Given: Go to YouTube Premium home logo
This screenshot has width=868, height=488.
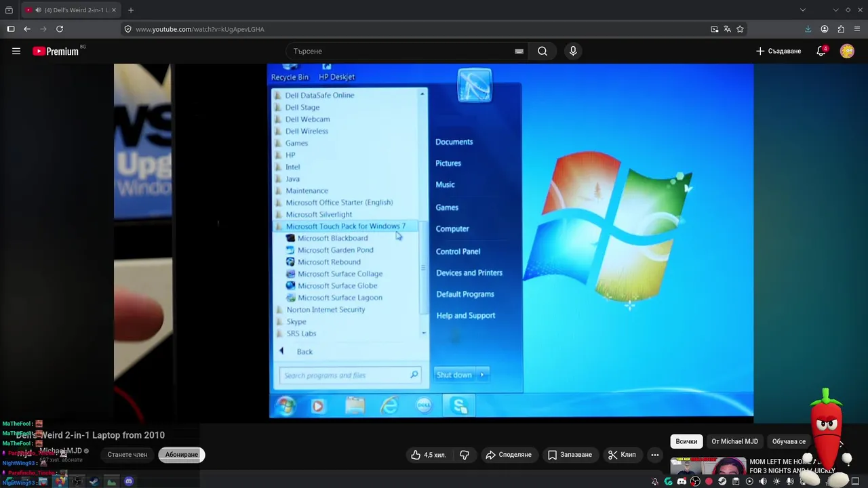Looking at the screenshot, I should [56, 51].
